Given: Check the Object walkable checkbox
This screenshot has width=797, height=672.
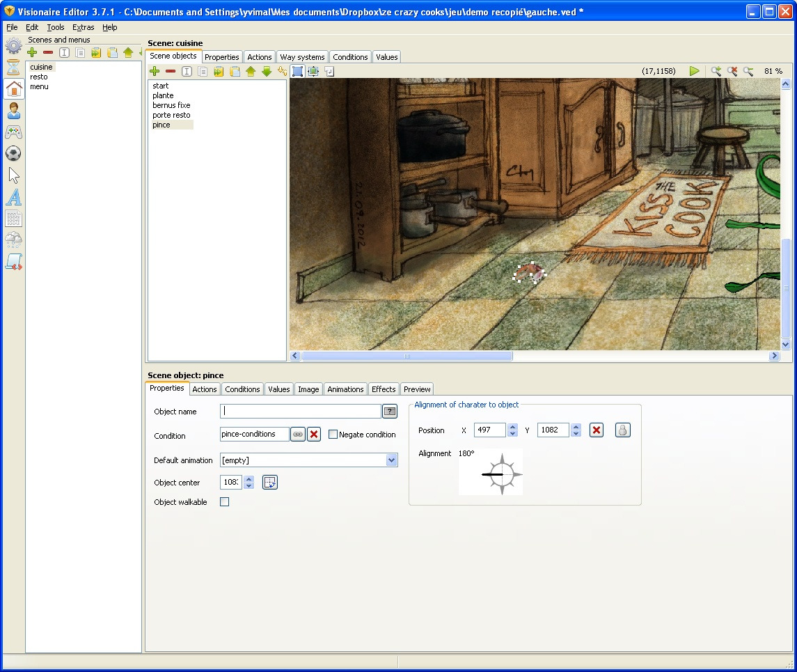Looking at the screenshot, I should [x=224, y=502].
